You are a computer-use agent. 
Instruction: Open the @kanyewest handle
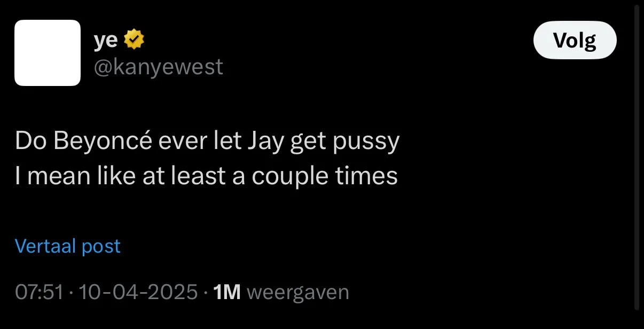159,67
